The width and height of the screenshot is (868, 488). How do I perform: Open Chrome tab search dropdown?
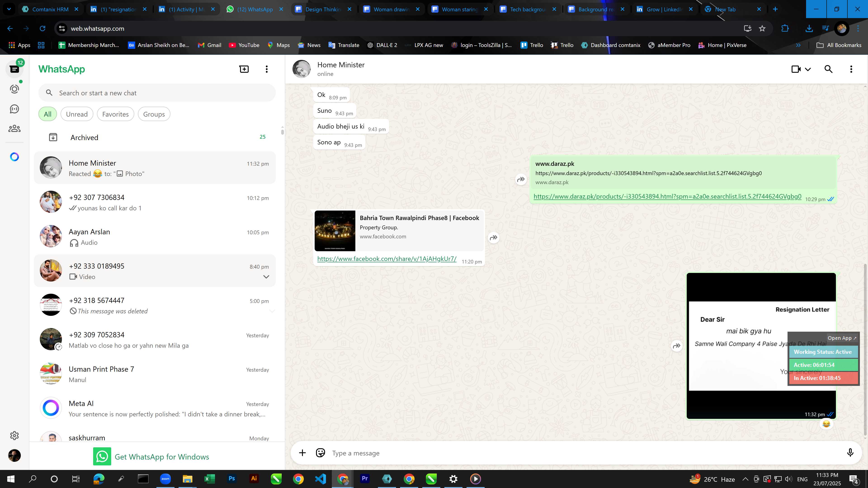(9, 9)
